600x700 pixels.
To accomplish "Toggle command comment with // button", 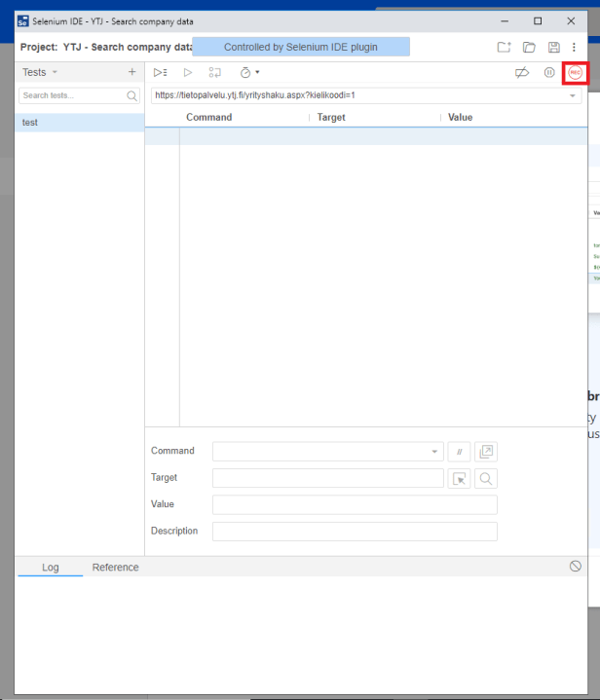I will click(459, 452).
